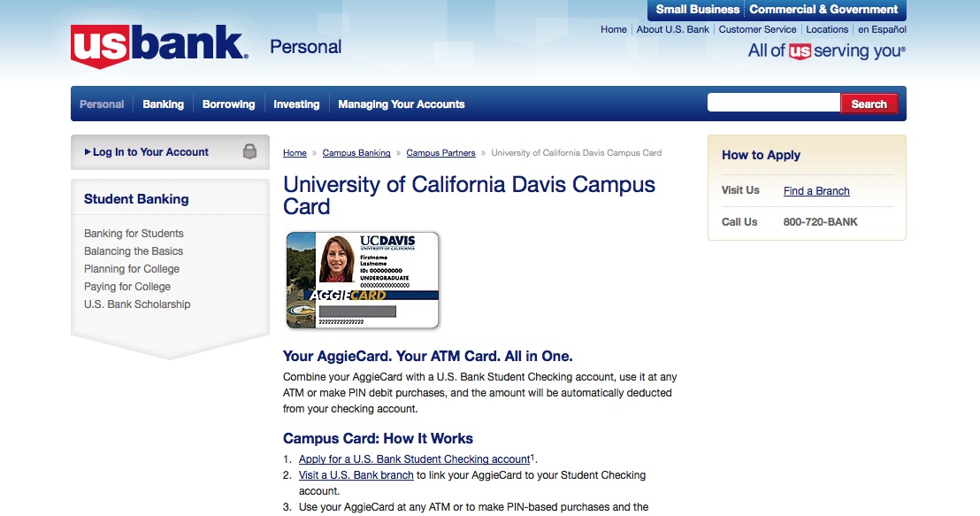Click Visit a U.S. Bank branch link
Viewport: 980px width, 516px height.
356,475
